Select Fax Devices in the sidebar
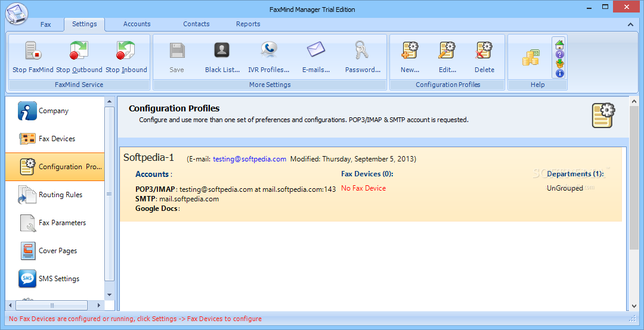The width and height of the screenshot is (644, 330). (55, 139)
